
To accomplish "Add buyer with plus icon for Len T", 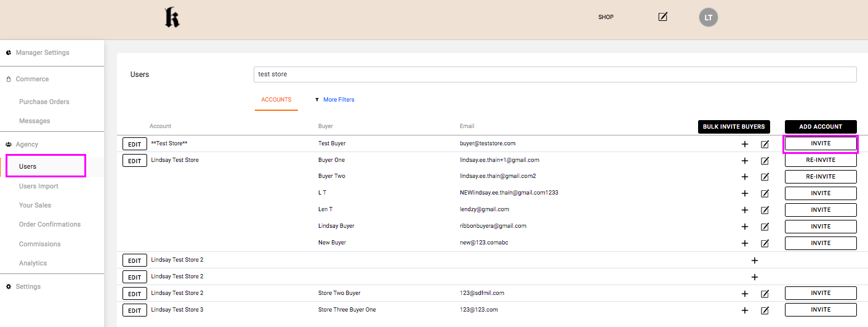I will [x=744, y=211].
